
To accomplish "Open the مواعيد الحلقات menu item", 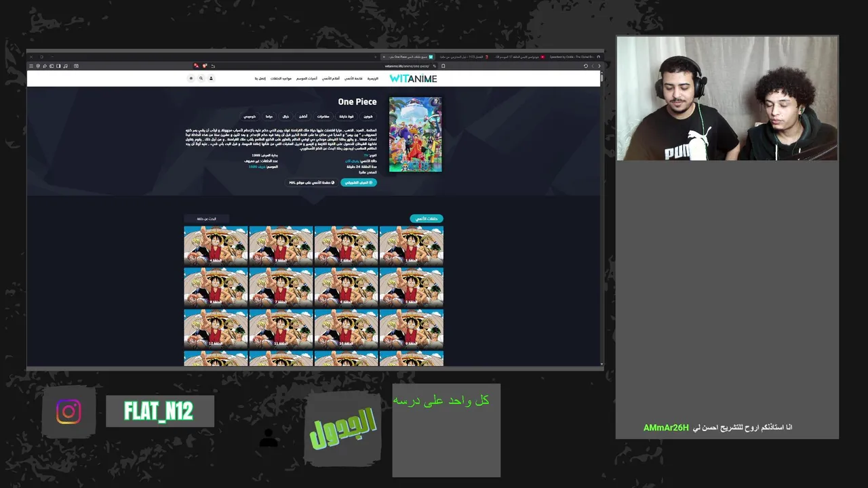I will pos(281,79).
